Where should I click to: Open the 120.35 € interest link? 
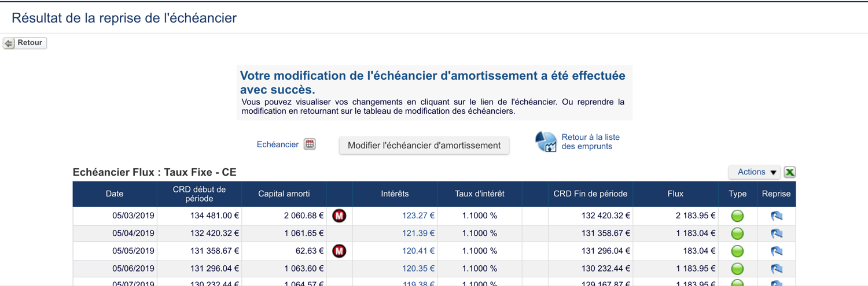tap(418, 269)
